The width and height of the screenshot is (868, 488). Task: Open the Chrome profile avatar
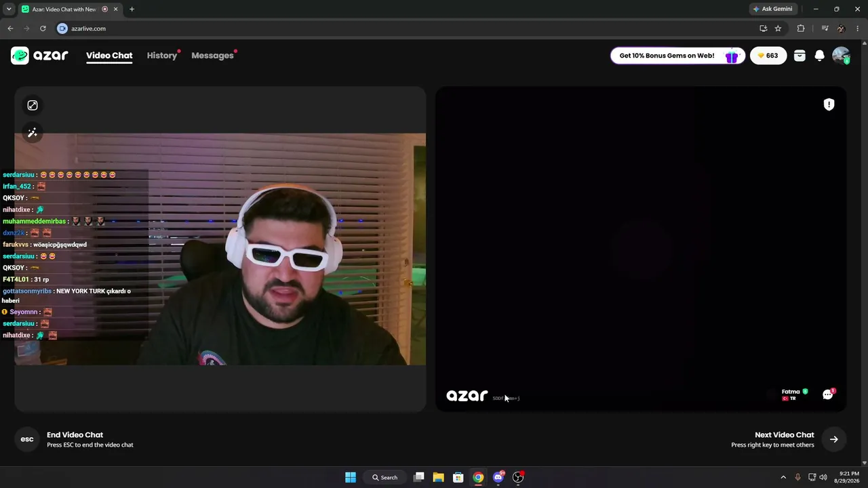pos(841,28)
